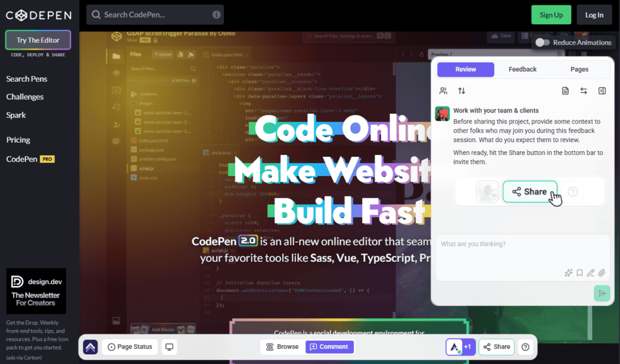
Task: Open Search Pens in sidebar
Action: tap(27, 79)
